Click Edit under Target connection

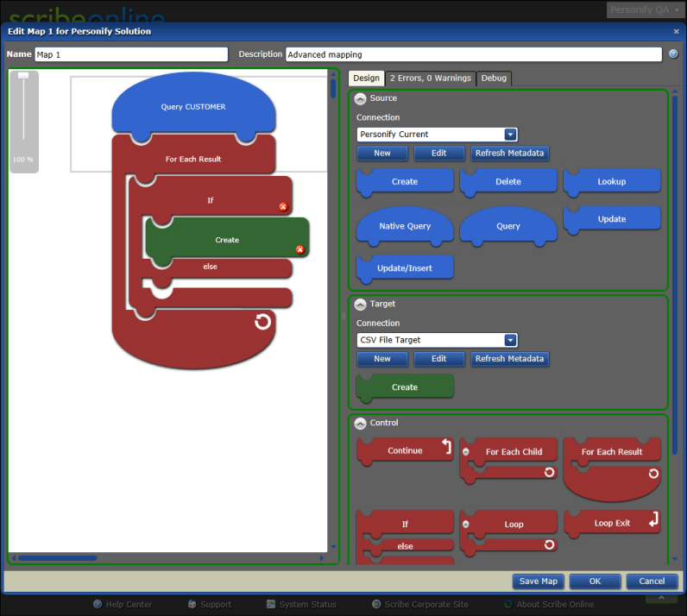(x=438, y=358)
